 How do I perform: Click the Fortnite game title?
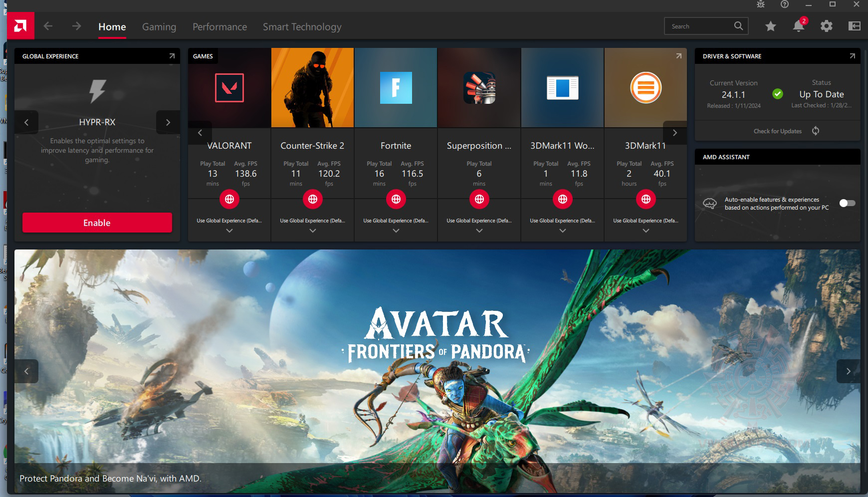(x=396, y=146)
